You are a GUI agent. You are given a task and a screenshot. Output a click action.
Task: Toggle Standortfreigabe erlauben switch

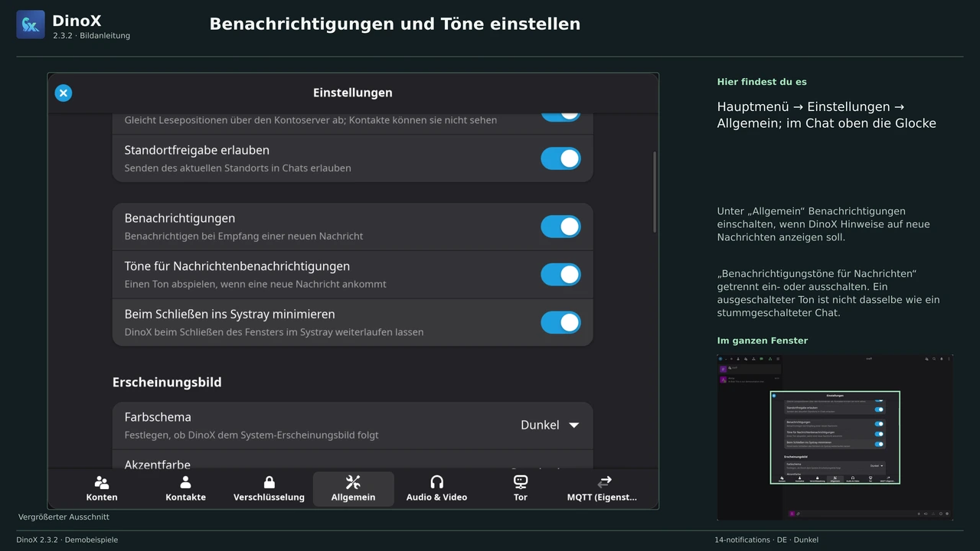coord(560,158)
